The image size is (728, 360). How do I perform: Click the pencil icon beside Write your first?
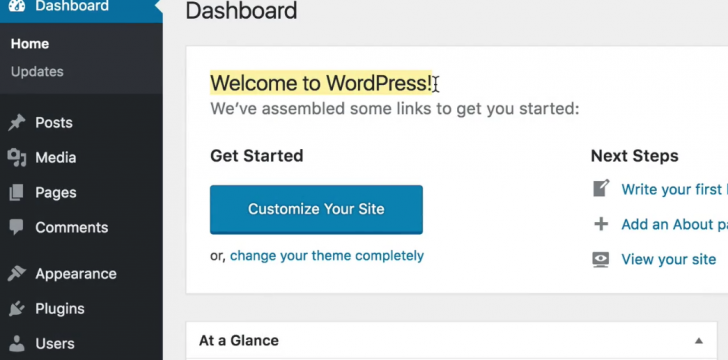[x=601, y=189]
